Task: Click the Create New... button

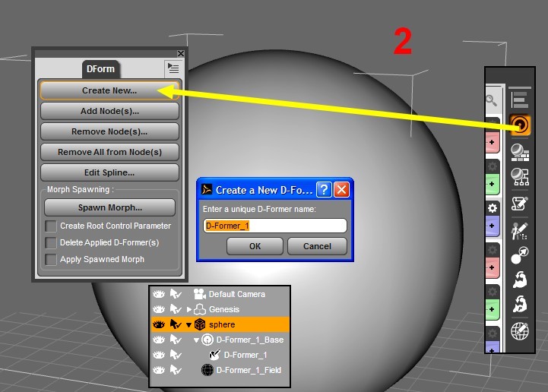Action: 109,90
